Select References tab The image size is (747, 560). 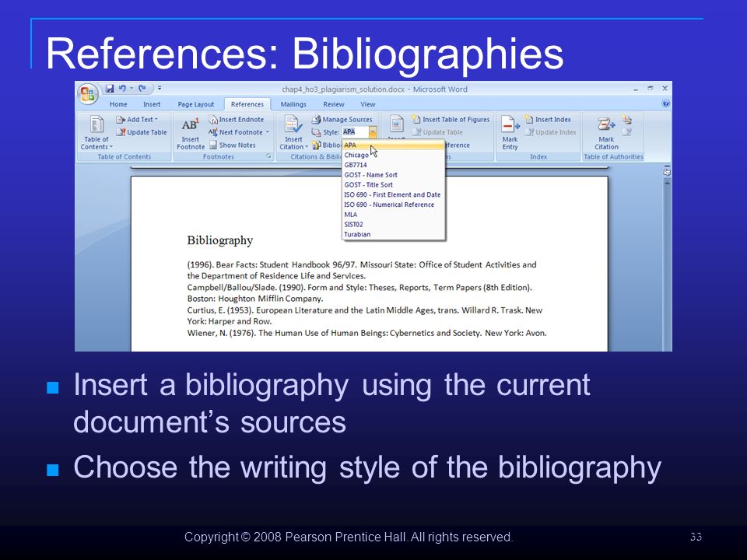click(247, 104)
